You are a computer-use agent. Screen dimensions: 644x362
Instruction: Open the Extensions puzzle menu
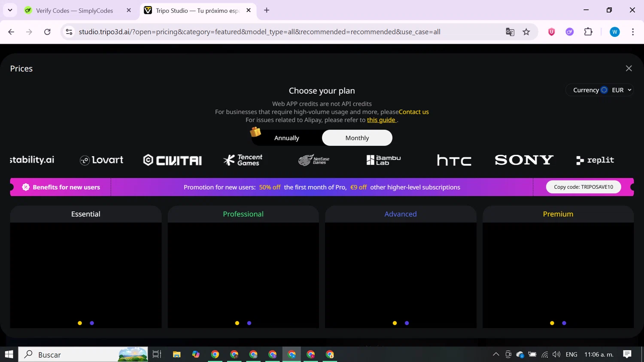588,32
